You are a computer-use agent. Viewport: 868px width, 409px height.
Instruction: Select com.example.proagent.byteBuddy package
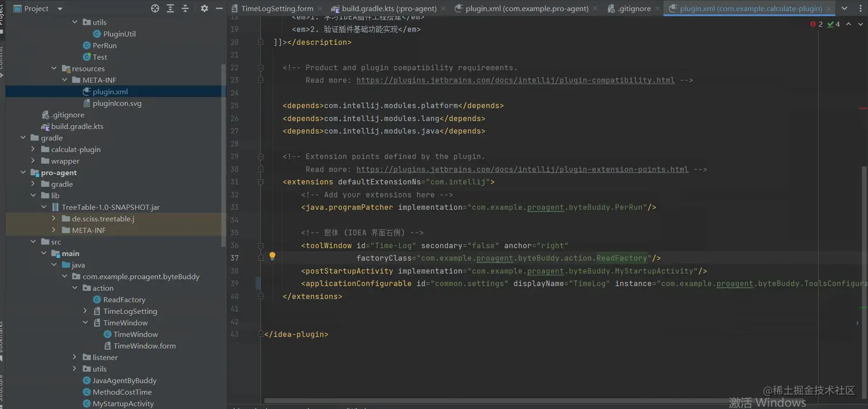141,276
